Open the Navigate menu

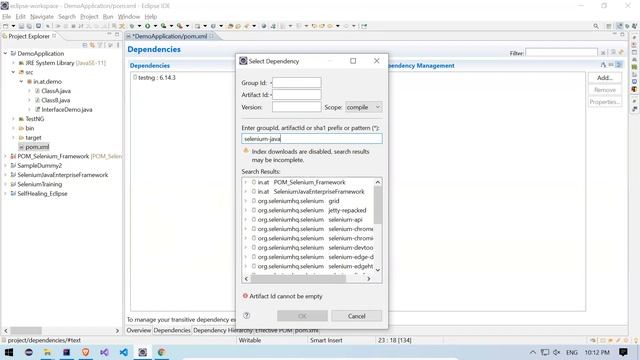point(42,16)
